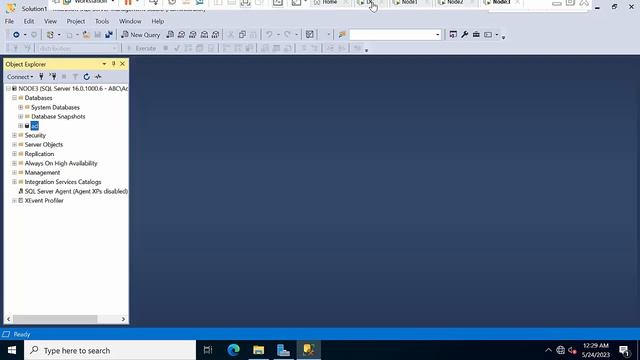Expand the Replication folder
The height and width of the screenshot is (360, 640).
pyautogui.click(x=14, y=154)
